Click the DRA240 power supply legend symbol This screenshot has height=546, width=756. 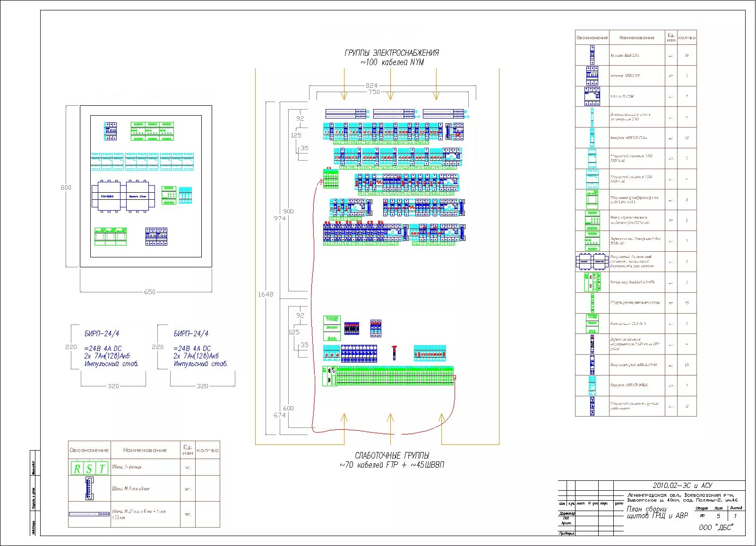coord(592,324)
